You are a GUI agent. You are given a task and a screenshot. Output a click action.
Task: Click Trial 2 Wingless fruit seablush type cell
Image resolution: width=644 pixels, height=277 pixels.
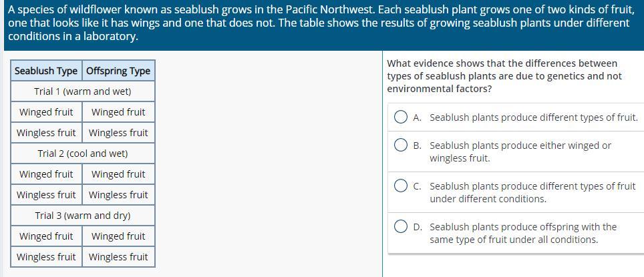click(x=46, y=195)
